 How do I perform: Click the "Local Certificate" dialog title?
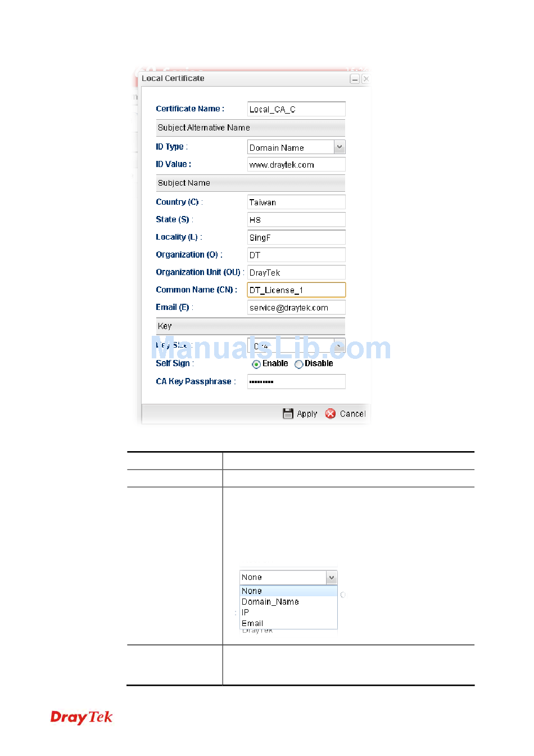(x=173, y=79)
